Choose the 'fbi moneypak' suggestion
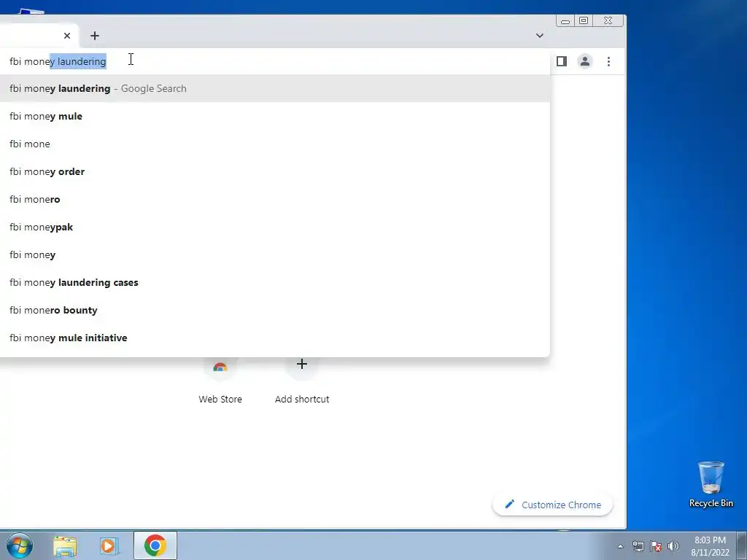 coord(275,227)
